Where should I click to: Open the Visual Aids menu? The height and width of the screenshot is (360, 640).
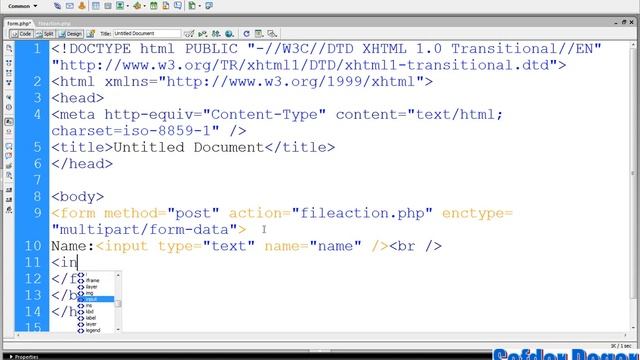tap(272, 34)
